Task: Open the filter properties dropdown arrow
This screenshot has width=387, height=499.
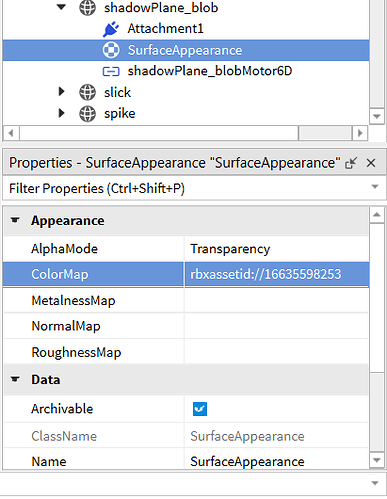Action: [x=375, y=187]
